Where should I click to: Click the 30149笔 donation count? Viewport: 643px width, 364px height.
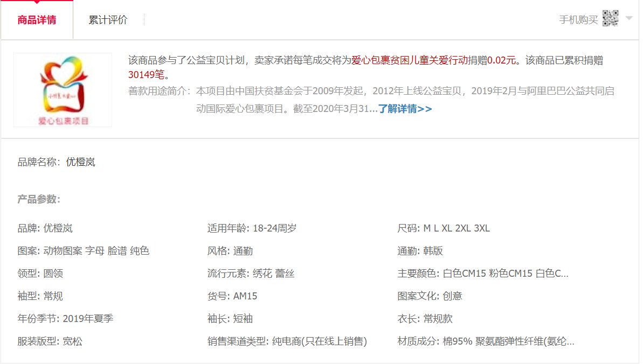(146, 74)
